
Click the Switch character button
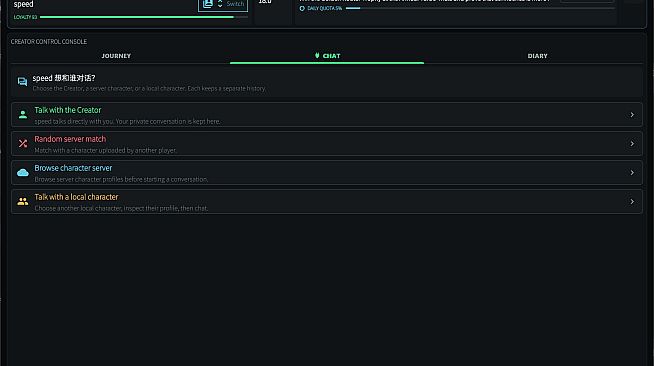[x=223, y=4]
